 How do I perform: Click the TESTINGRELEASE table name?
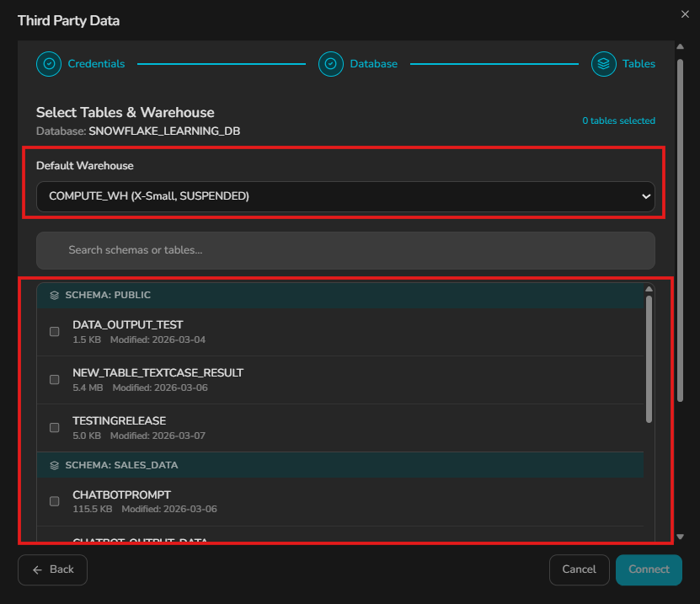click(120, 421)
